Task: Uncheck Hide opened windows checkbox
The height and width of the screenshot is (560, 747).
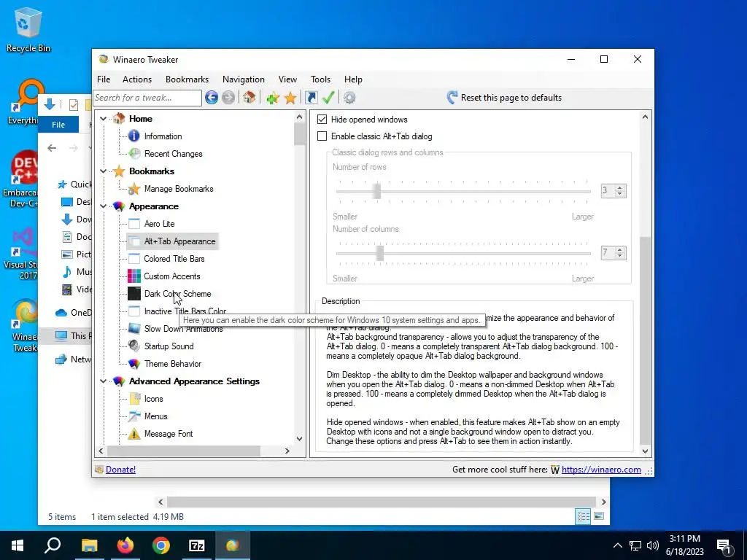Action: click(322, 119)
